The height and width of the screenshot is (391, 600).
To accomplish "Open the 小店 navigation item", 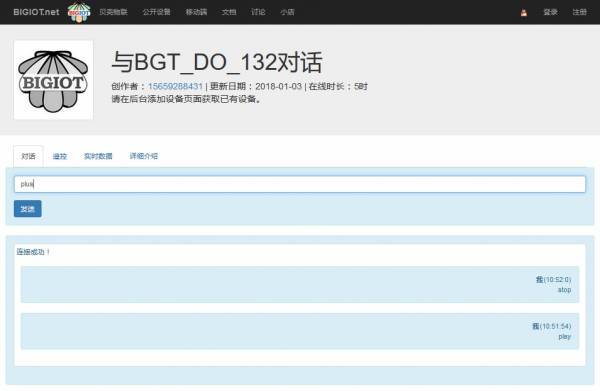I will (287, 12).
